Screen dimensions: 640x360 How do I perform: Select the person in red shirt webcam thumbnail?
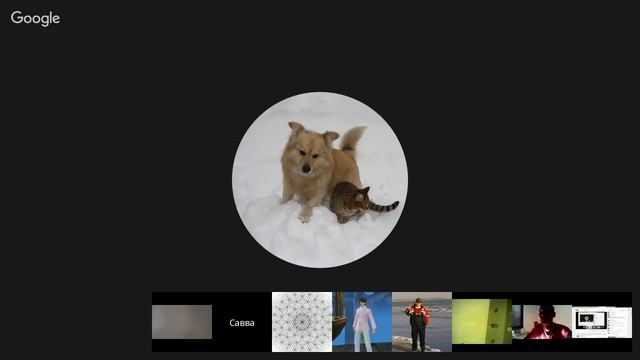[x=542, y=322]
